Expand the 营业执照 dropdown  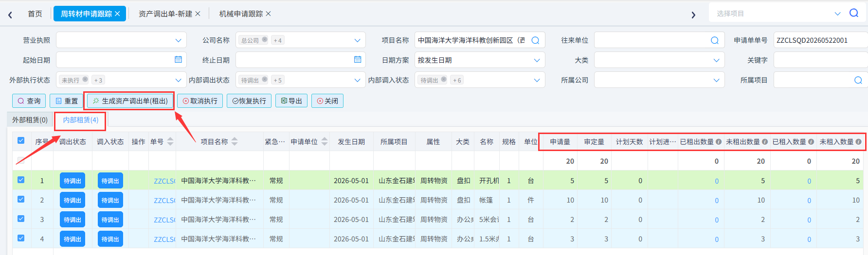pos(178,40)
